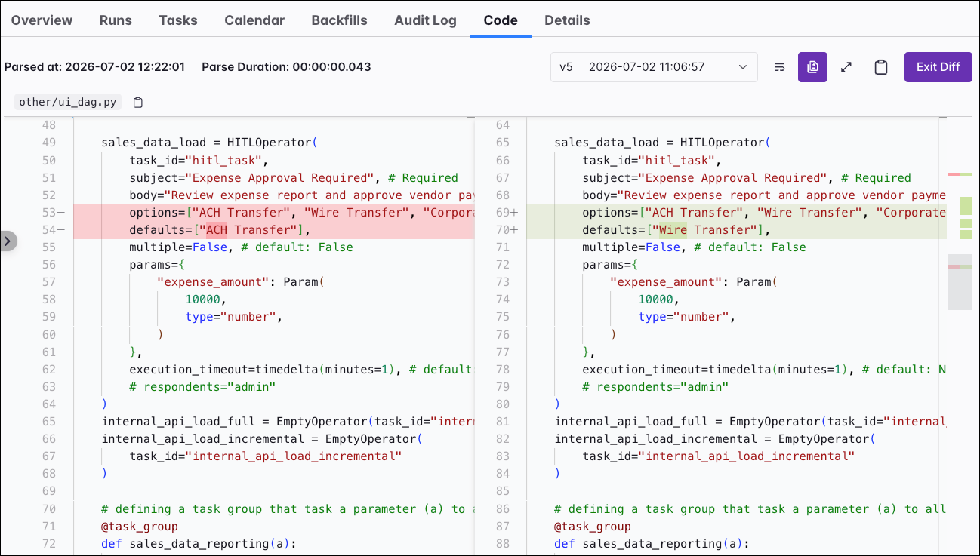This screenshot has height=556, width=980.
Task: Switch to the Backfills tab
Action: coord(340,20)
